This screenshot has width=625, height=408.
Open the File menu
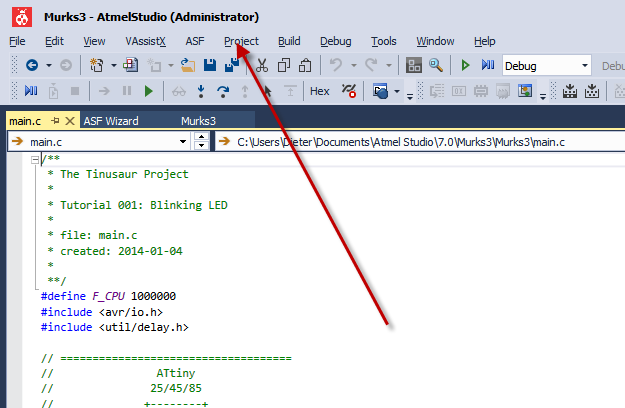pyautogui.click(x=17, y=41)
